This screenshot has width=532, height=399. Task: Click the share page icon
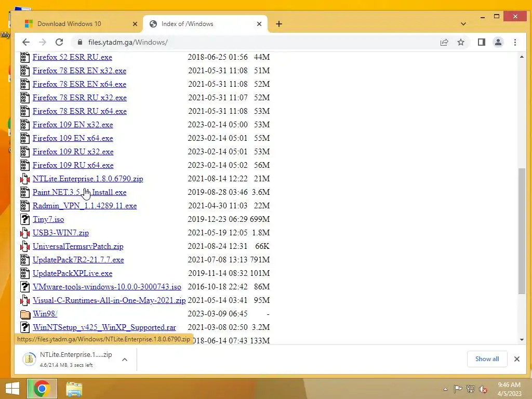click(444, 42)
